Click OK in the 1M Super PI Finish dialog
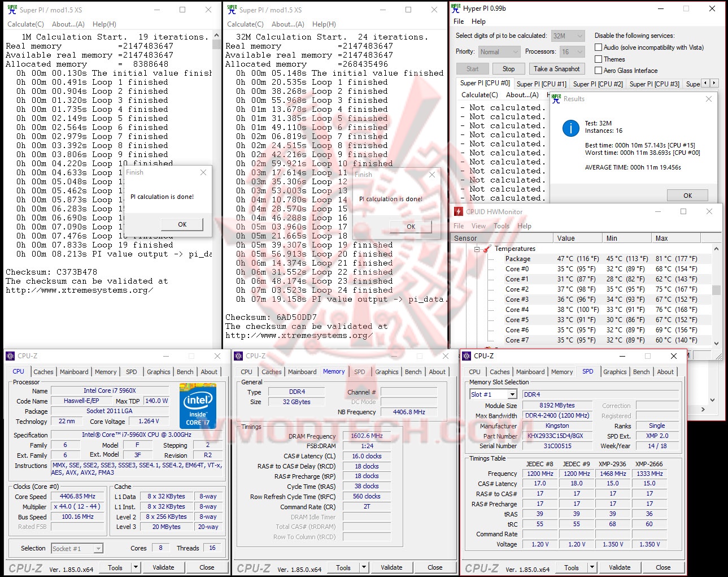The height and width of the screenshot is (577, 728). [x=182, y=224]
